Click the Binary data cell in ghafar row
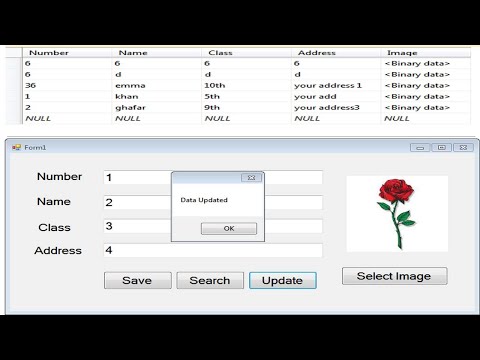The image size is (480, 360). 426,107
